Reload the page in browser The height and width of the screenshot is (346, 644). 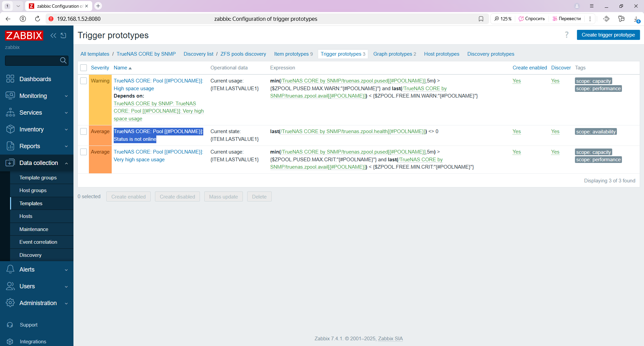pos(38,19)
